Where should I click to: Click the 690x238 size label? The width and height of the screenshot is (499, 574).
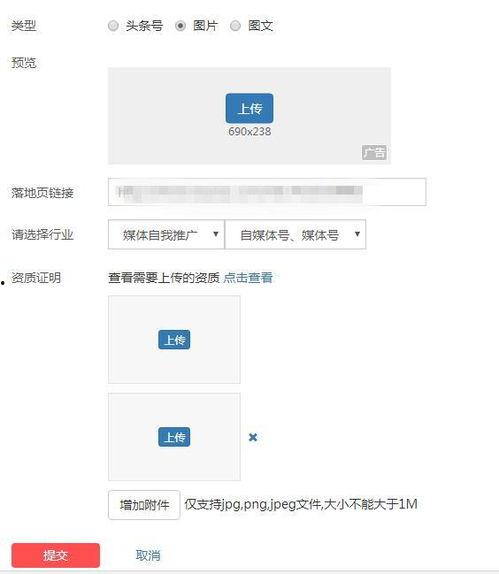(x=250, y=131)
